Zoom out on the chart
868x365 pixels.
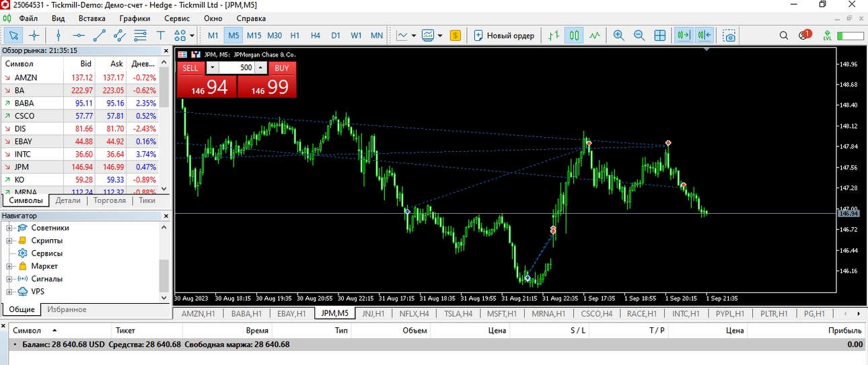click(639, 35)
